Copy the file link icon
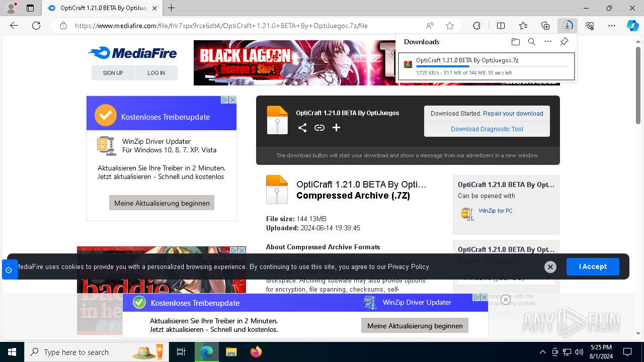 tap(319, 128)
